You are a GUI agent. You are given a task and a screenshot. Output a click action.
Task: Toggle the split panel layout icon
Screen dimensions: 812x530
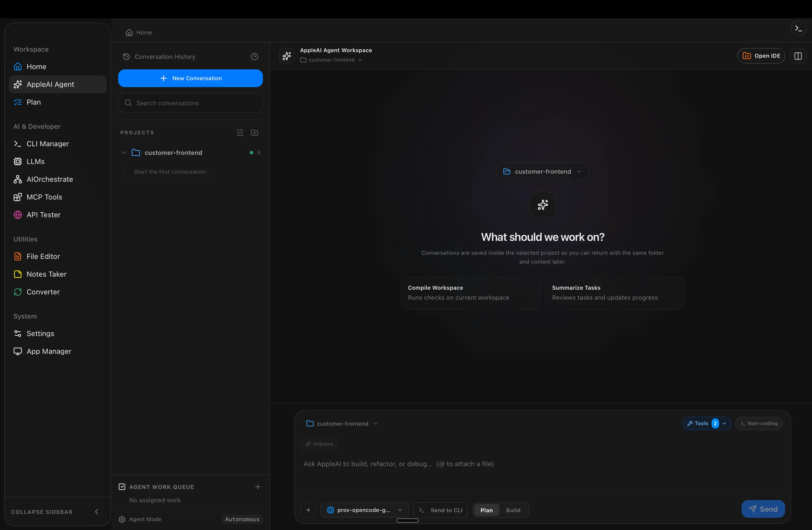(x=798, y=56)
